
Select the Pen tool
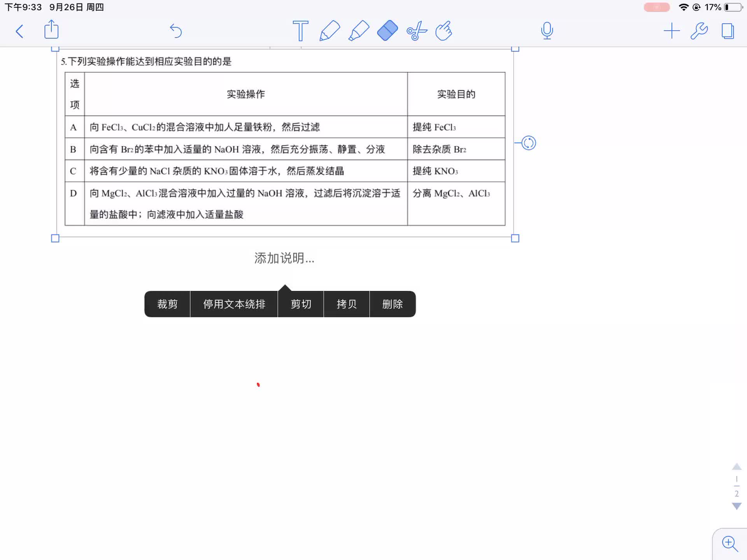point(330,31)
